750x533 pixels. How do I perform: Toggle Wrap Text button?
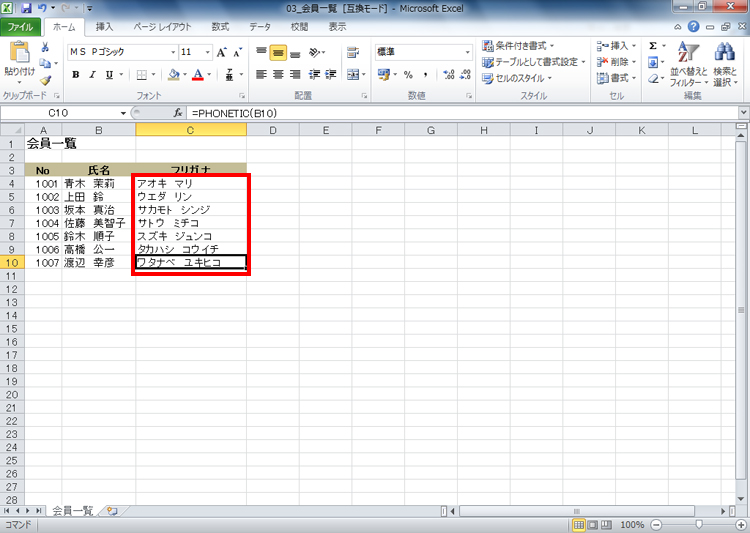pos(353,52)
